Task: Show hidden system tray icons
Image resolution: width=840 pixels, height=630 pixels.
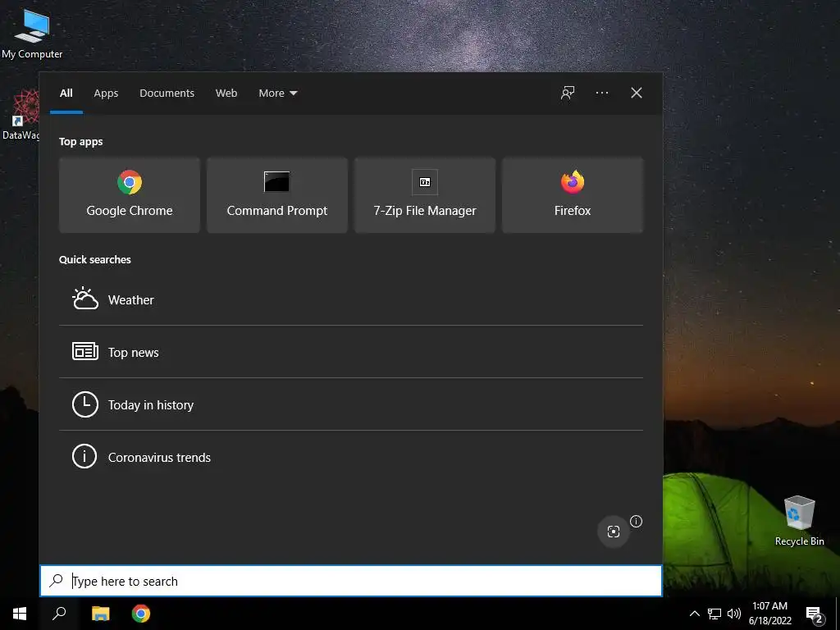Action: [694, 614]
